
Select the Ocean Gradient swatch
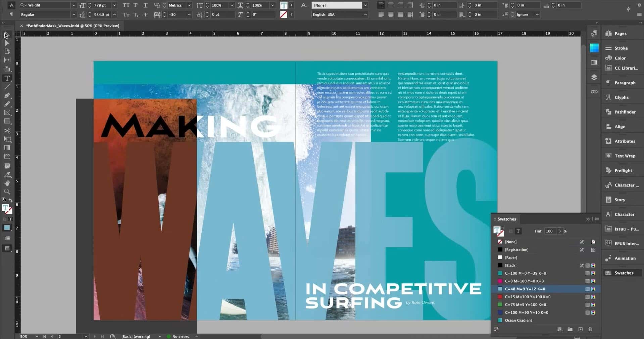[518, 320]
